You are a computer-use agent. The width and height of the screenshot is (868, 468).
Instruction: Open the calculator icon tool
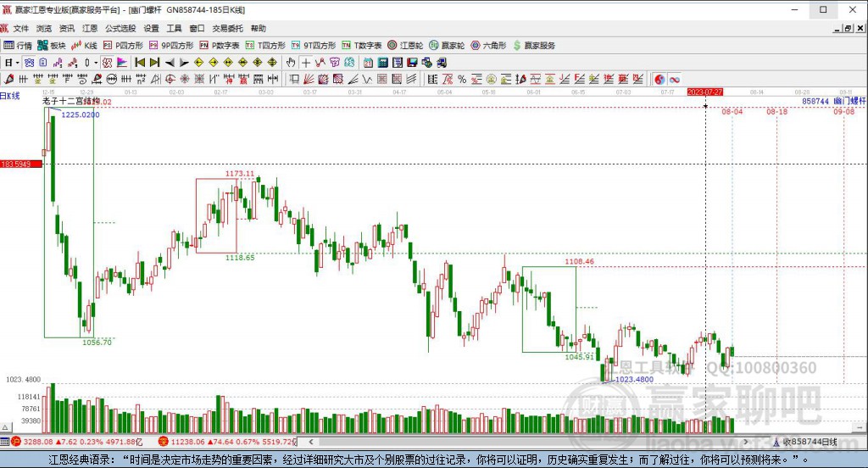pos(382,63)
